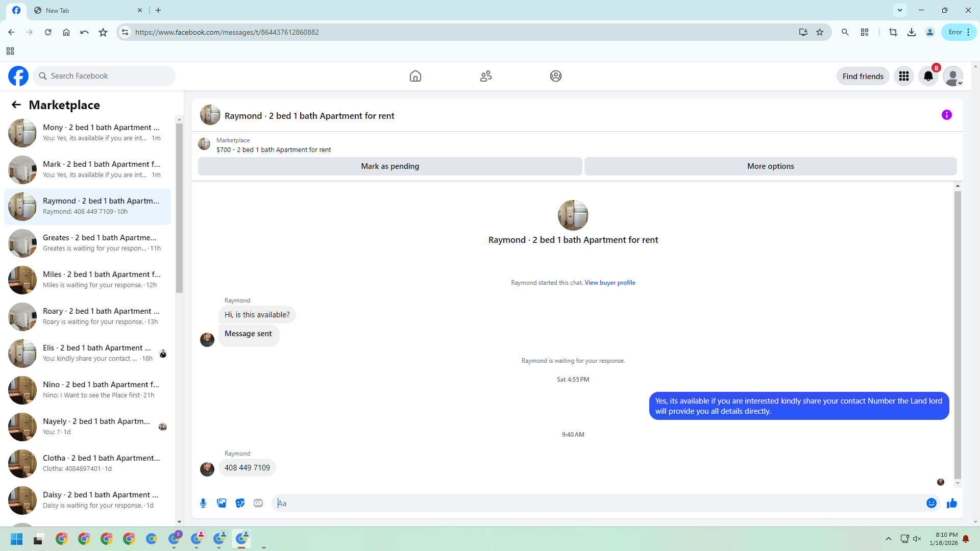Open the GIF picker icon
Viewport: 980px width, 551px height.
point(258,503)
